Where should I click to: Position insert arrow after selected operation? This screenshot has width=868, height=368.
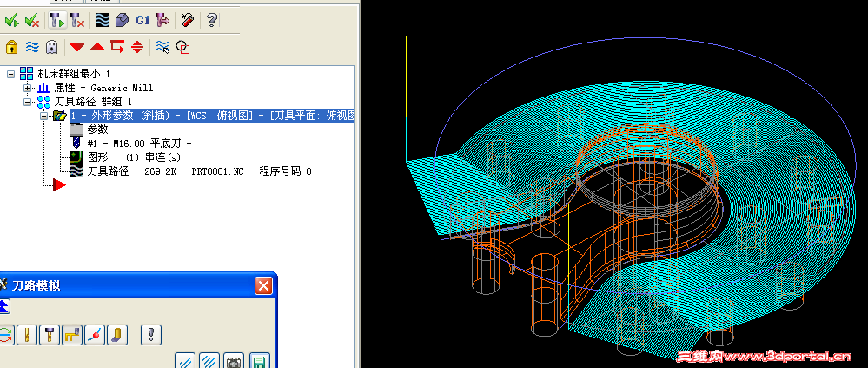point(117,47)
